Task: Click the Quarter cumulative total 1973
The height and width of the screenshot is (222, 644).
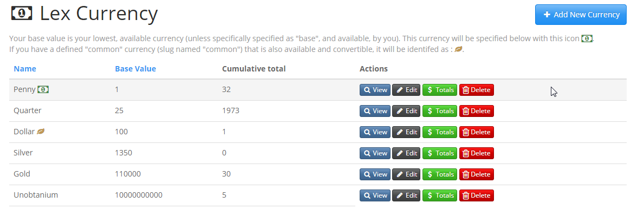Action: tap(231, 110)
